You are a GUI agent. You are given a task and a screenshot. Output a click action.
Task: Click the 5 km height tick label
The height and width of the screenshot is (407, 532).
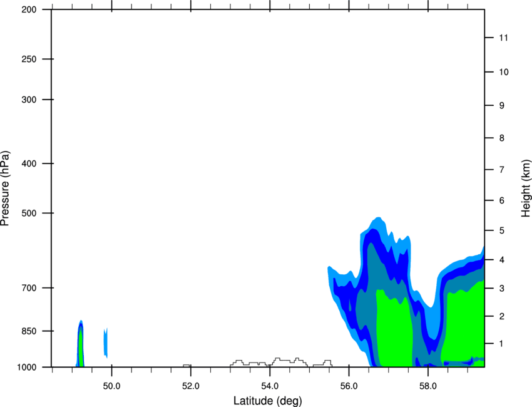click(502, 230)
